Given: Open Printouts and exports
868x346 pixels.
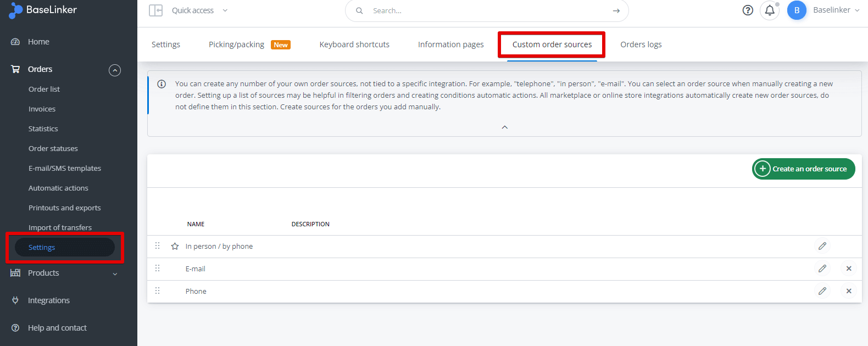Looking at the screenshot, I should 64,208.
